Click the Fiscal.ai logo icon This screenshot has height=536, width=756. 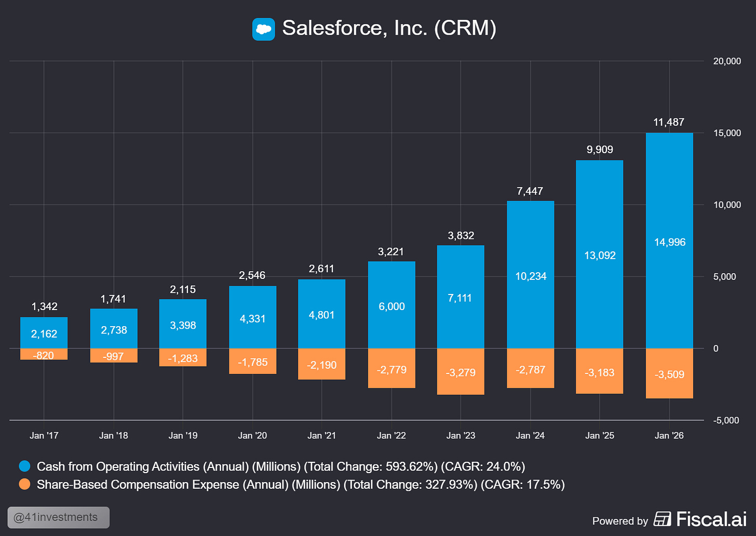(x=662, y=519)
